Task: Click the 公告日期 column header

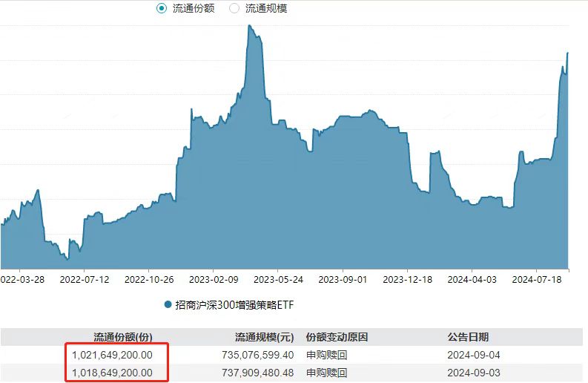Action: (x=468, y=337)
